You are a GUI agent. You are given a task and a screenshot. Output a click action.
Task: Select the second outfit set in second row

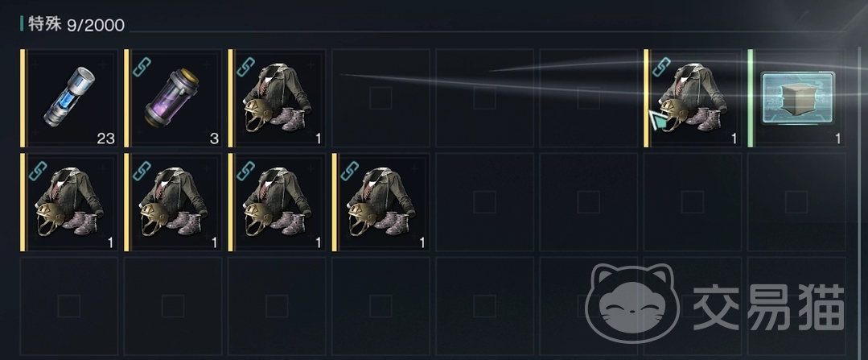click(x=173, y=202)
